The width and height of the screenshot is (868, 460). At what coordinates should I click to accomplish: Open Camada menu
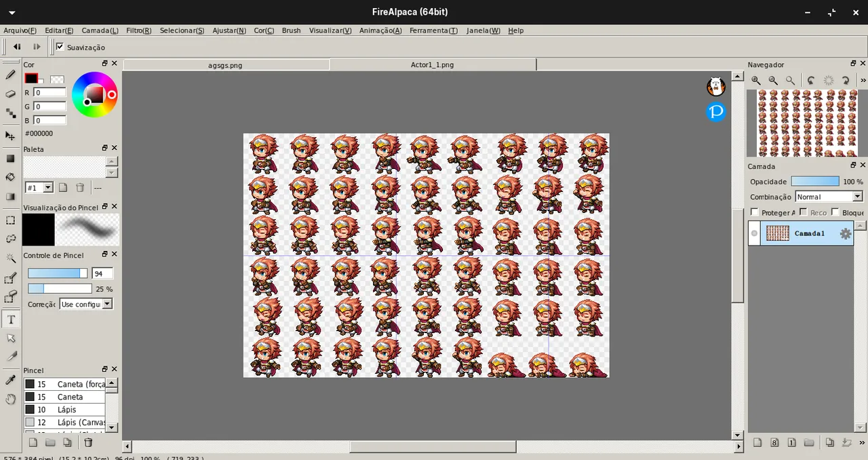(100, 31)
